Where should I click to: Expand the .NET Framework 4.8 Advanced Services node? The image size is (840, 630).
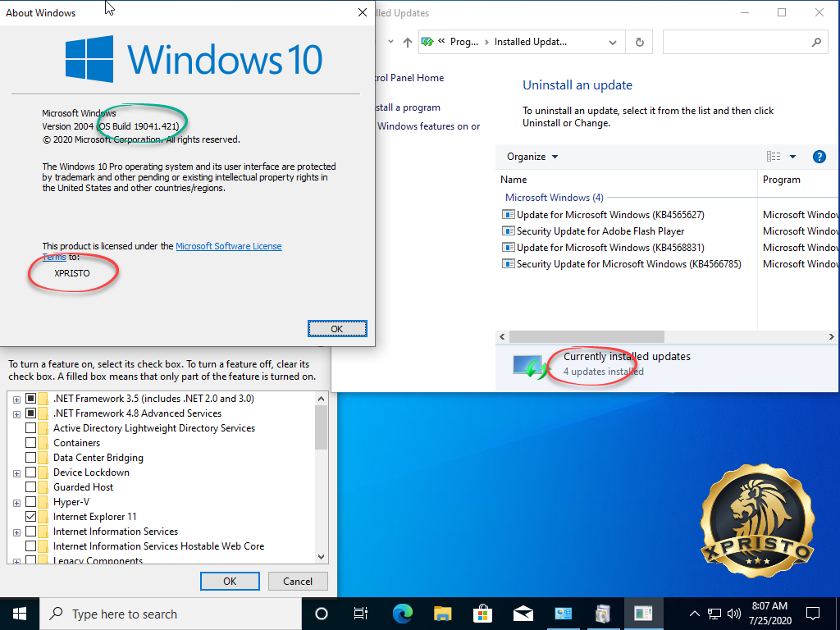(x=16, y=414)
